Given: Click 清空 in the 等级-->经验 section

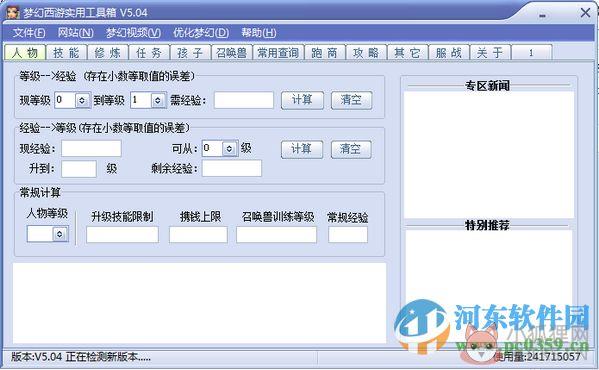Looking at the screenshot, I should [x=351, y=100].
